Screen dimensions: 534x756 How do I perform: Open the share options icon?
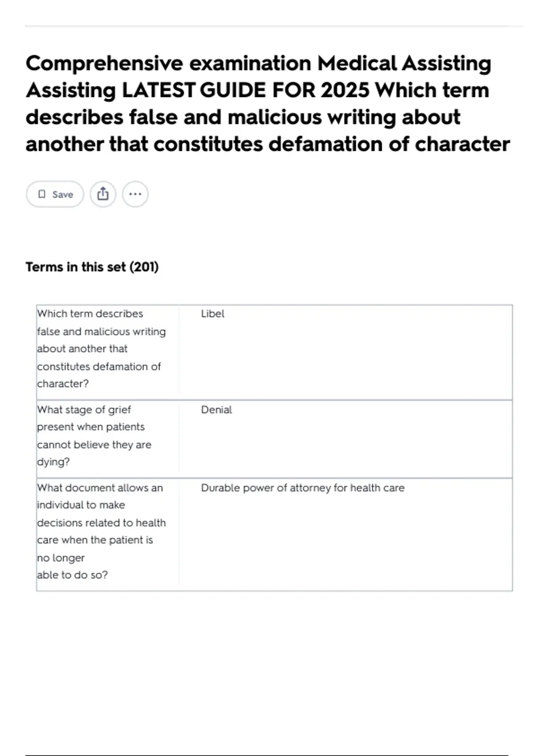tap(103, 194)
